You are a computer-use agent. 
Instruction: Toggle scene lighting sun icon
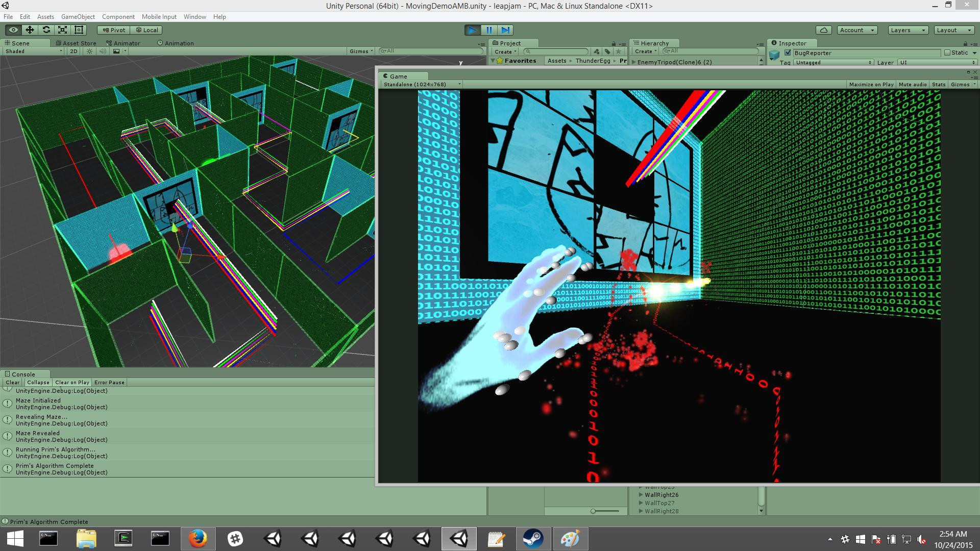(90, 51)
